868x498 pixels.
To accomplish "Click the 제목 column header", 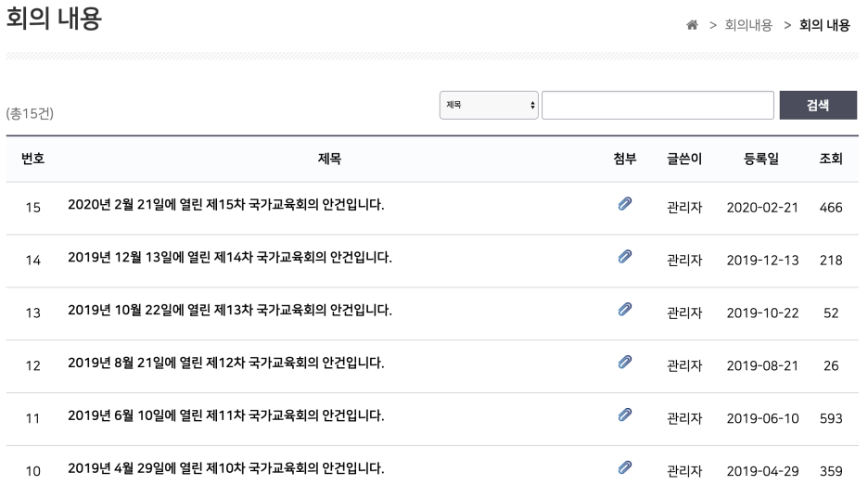I will (x=329, y=159).
